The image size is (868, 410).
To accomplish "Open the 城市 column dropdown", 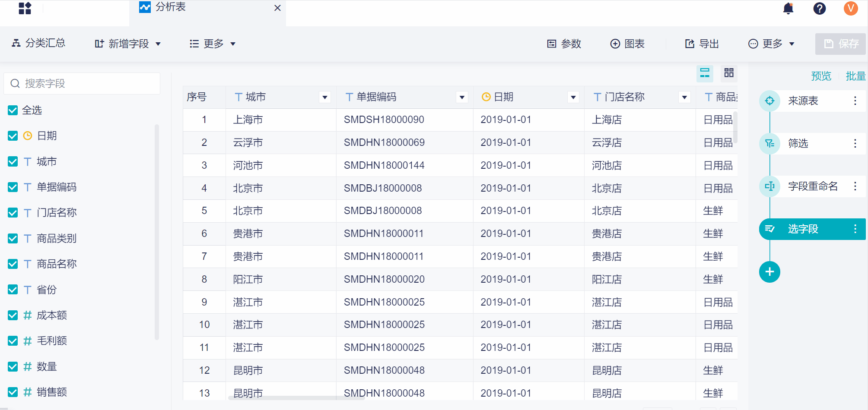I will pyautogui.click(x=325, y=97).
